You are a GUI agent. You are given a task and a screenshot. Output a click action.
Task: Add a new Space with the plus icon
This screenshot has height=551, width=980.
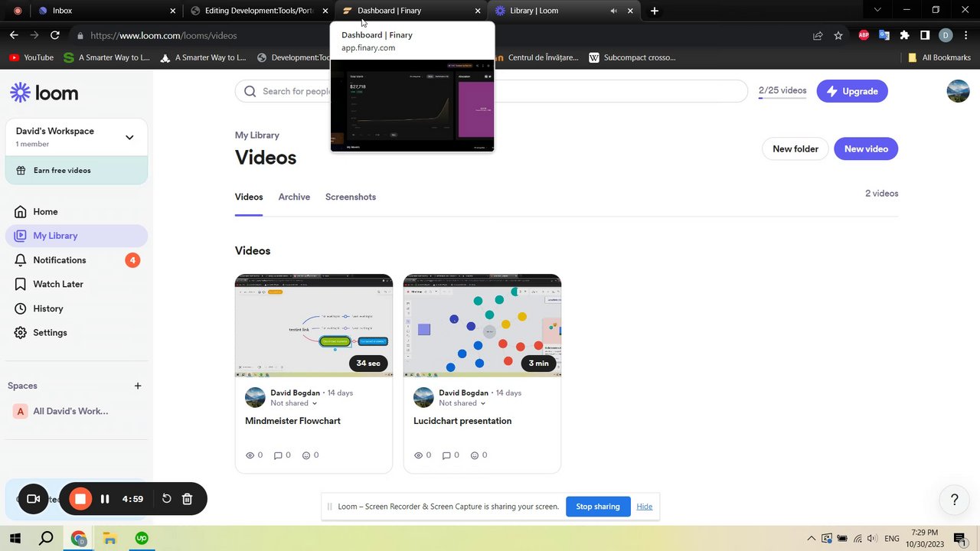click(138, 386)
